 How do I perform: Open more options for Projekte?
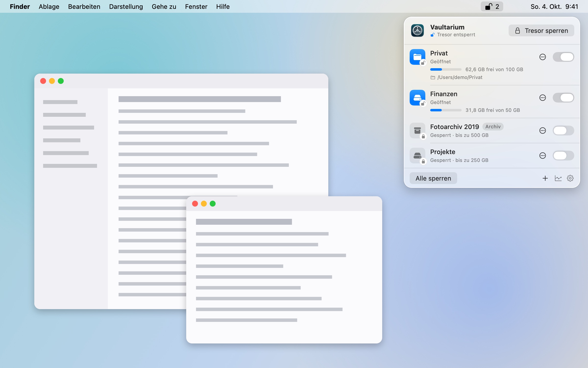[543, 156]
